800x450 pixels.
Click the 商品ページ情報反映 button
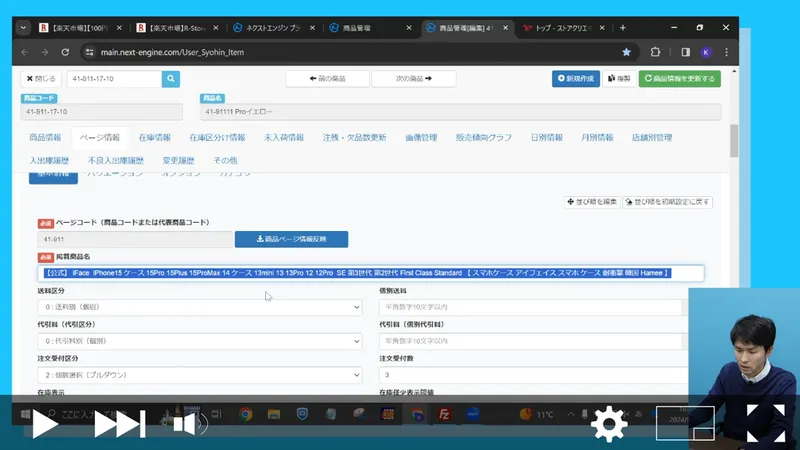tap(291, 239)
